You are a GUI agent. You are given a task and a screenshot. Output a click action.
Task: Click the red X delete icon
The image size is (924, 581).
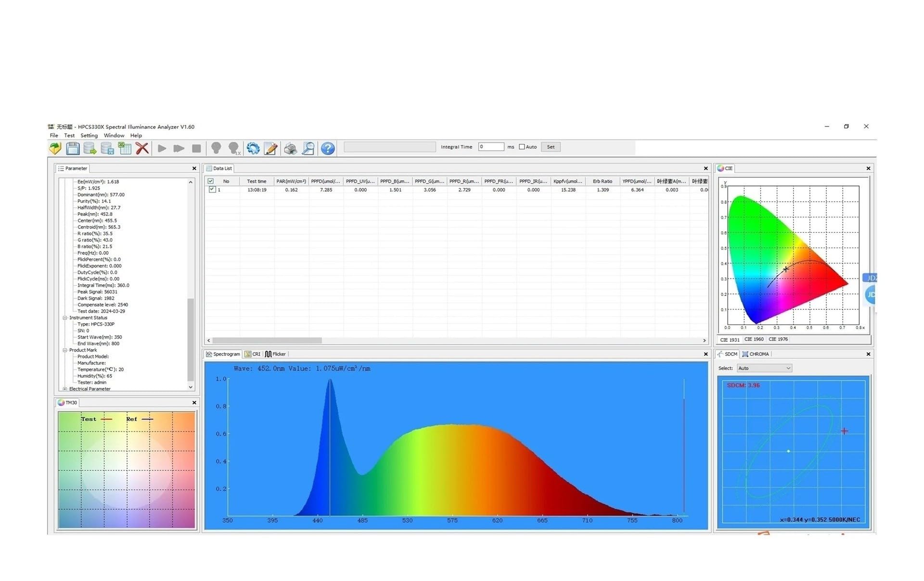pyautogui.click(x=142, y=148)
